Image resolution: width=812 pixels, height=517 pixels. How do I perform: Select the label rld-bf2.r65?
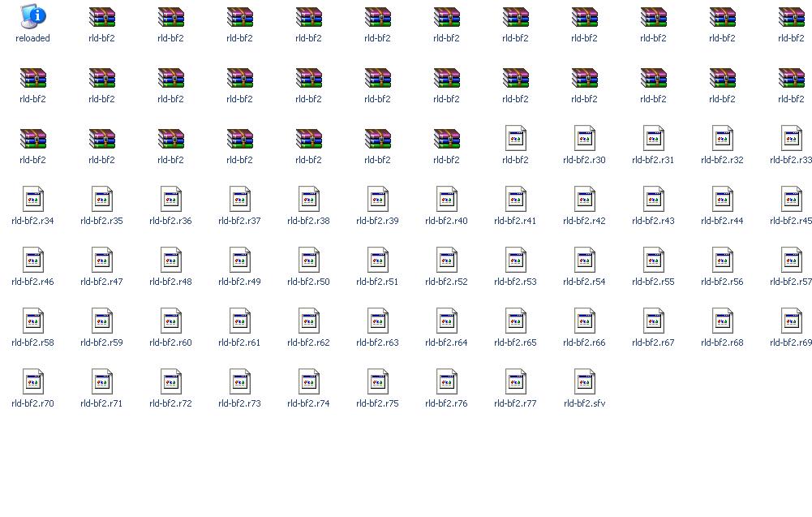coord(515,343)
